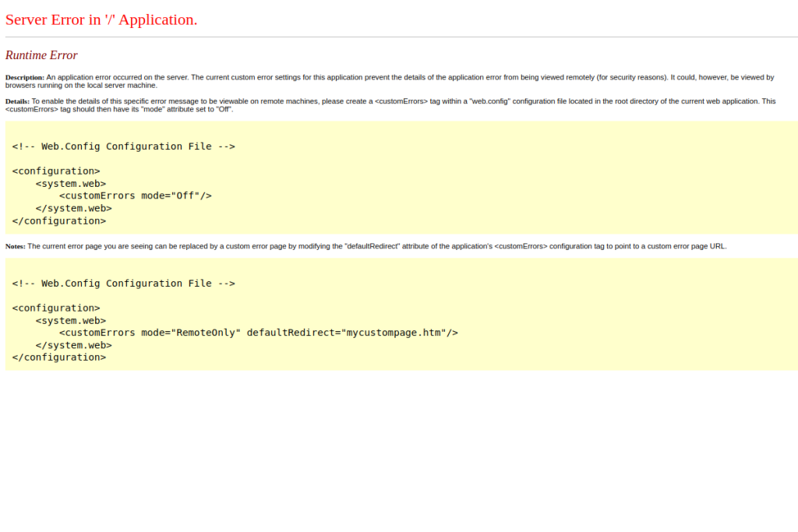Click the bold "Notes:" label
798x532 pixels.
coord(16,246)
